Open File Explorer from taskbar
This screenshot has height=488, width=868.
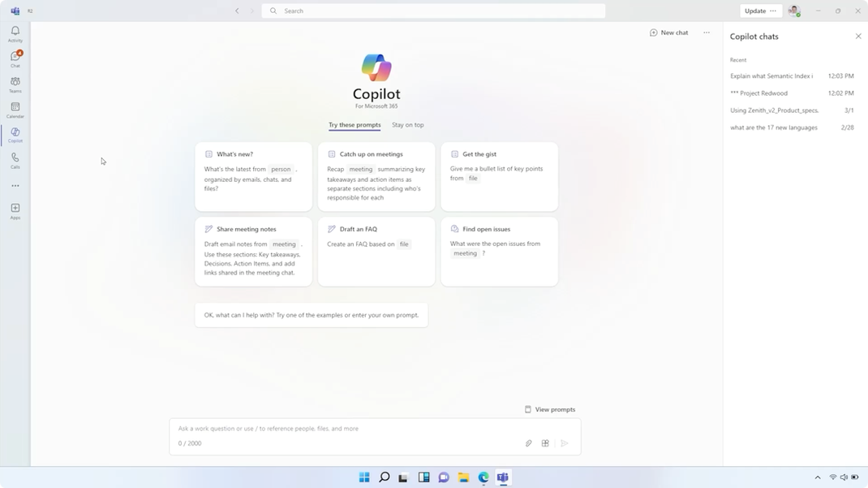click(x=463, y=477)
